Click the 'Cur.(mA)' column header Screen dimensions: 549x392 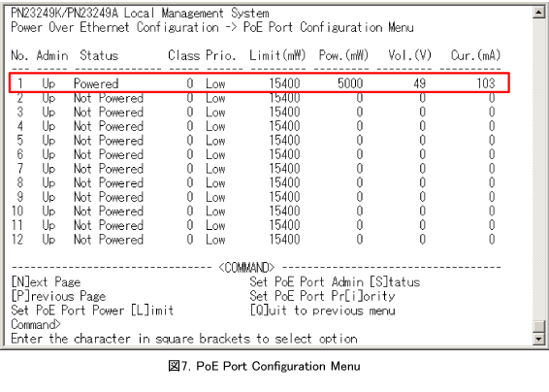(x=476, y=55)
